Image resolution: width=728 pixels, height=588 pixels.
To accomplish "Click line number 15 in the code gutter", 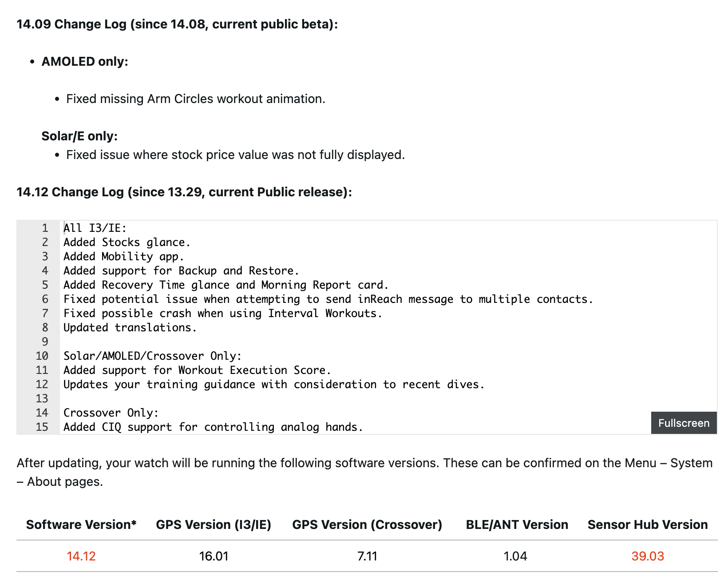I will (42, 427).
